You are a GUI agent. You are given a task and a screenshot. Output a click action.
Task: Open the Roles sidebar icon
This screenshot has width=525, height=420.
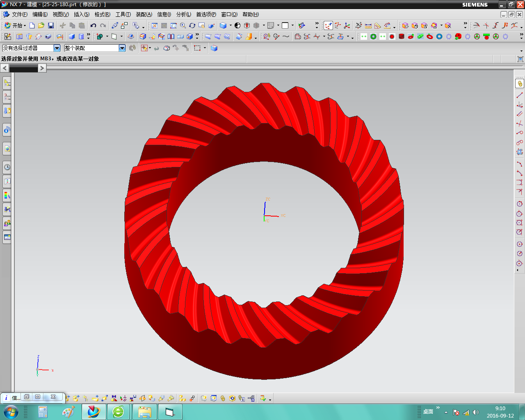(7, 223)
